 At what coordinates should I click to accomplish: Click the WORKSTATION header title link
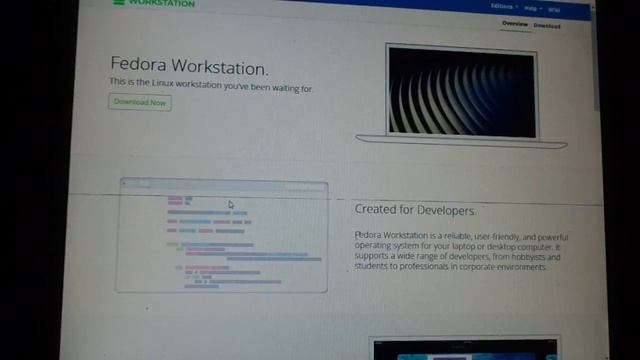pyautogui.click(x=162, y=3)
